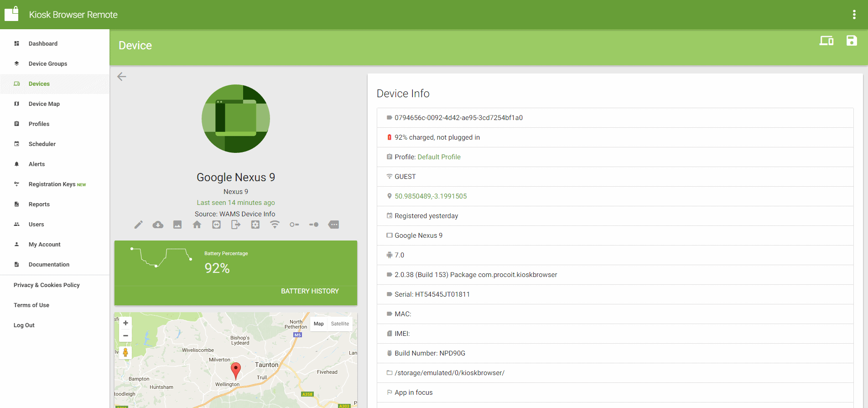The width and height of the screenshot is (868, 408).
Task: Click Google Nexus 9 model row in Device Info
Action: pos(615,235)
